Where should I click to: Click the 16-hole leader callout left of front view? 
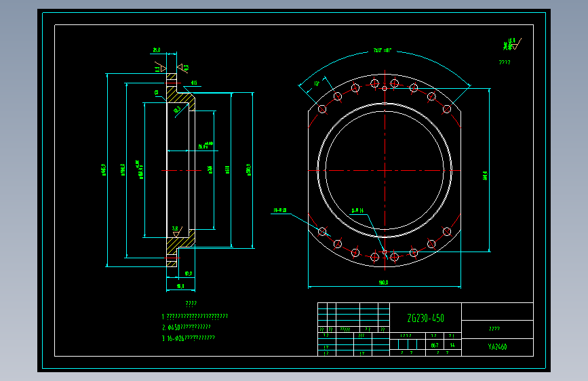point(279,210)
